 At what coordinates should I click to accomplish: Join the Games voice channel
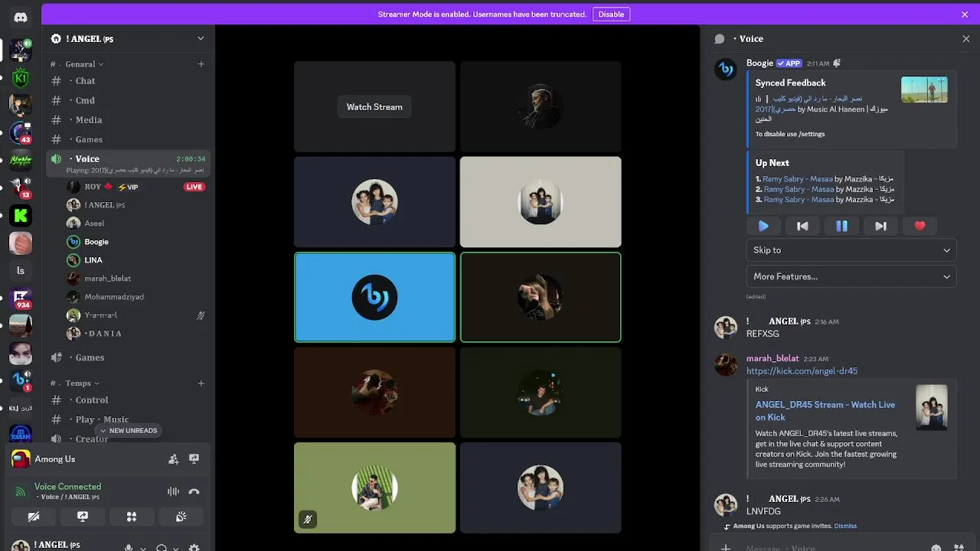(127, 357)
